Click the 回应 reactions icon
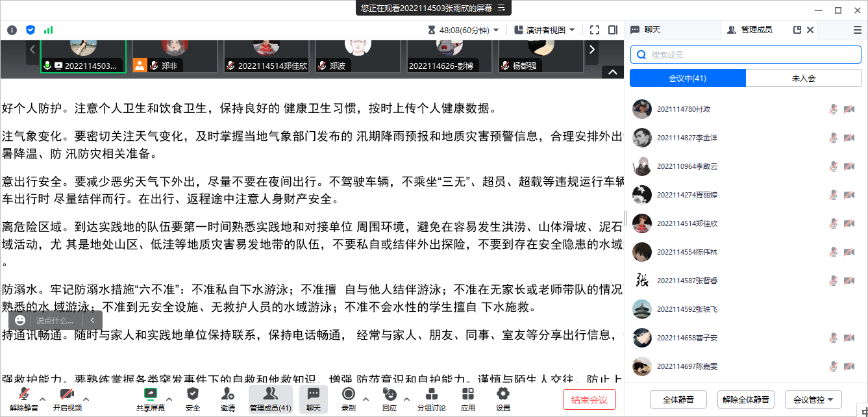Image resolution: width=868 pixels, height=417 pixels. point(390,394)
